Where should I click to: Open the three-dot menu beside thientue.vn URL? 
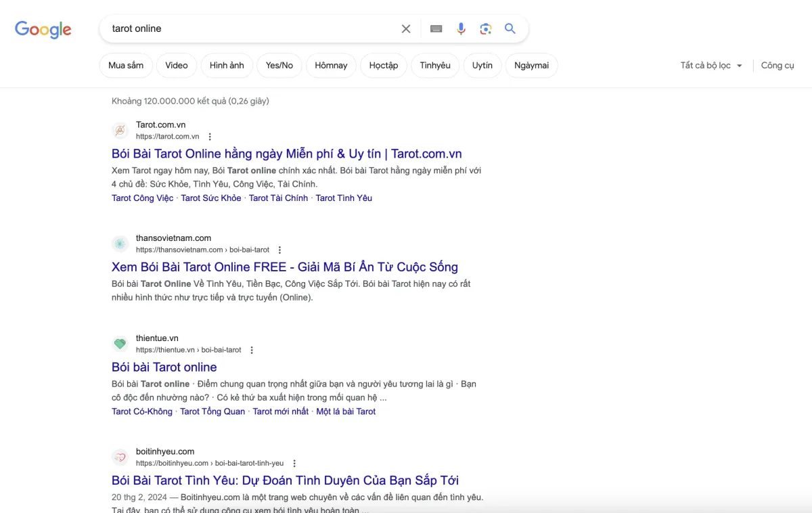point(252,350)
